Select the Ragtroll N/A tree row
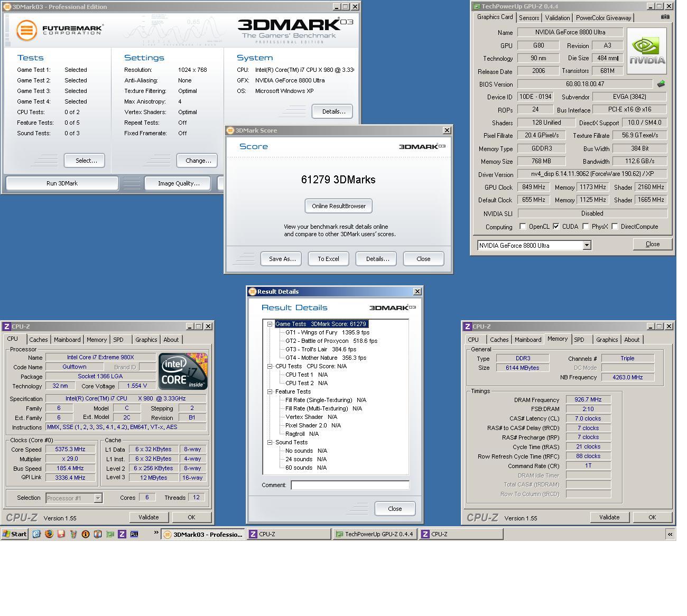Screen dimensions: 687x616 click(302, 434)
